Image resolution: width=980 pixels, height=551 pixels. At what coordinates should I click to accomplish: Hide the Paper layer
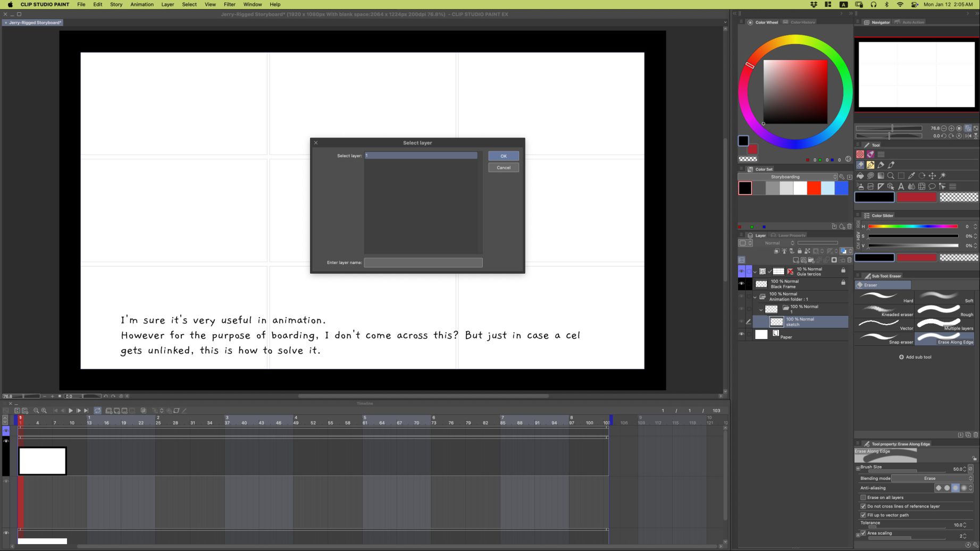pos(741,334)
